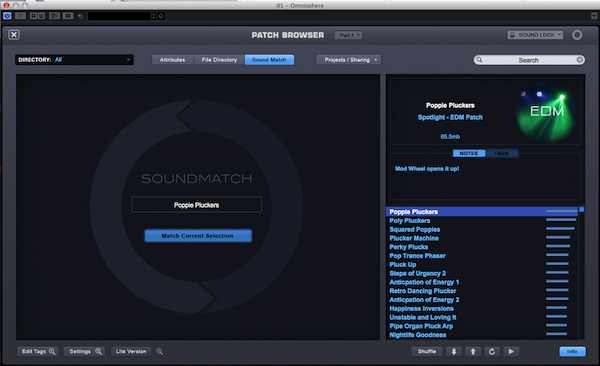This screenshot has height=366, width=600.
Task: Select the Plucker Machine patch
Action: [482, 238]
